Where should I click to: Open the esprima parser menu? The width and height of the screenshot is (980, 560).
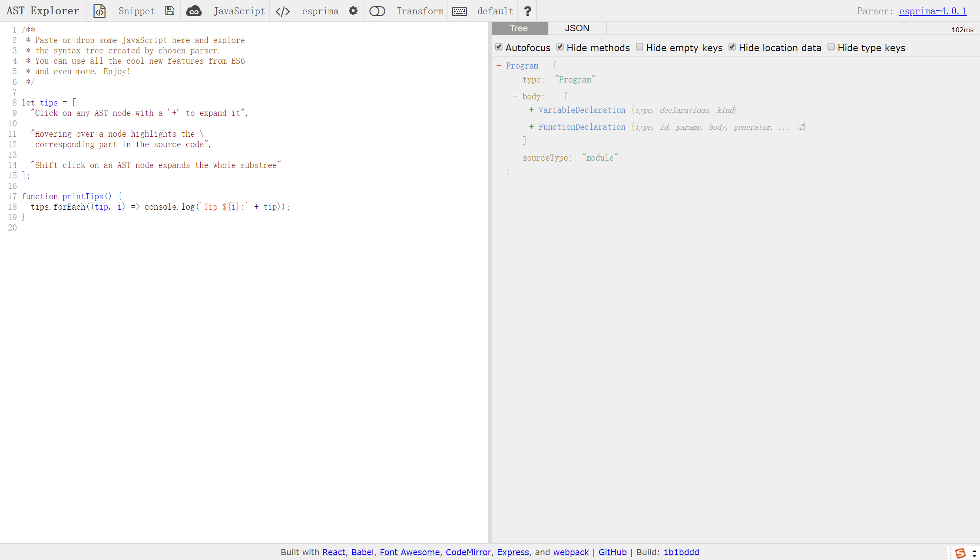[320, 11]
